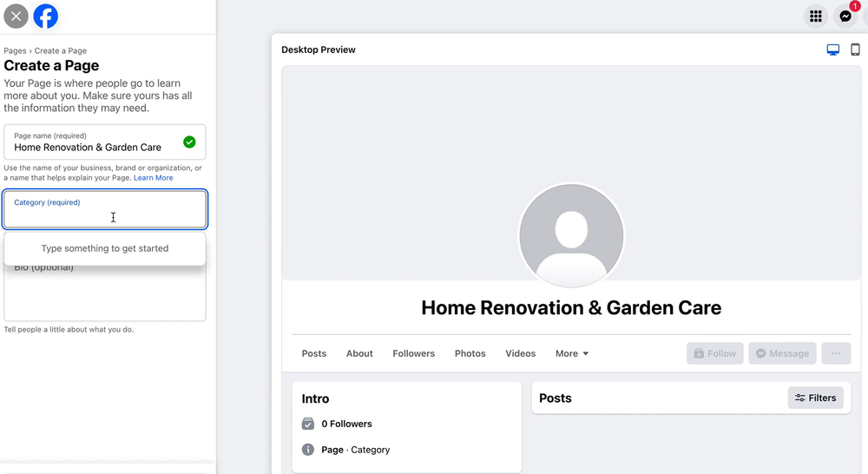Open the Learn More link
Image resolution: width=868 pixels, height=474 pixels.
click(x=153, y=178)
